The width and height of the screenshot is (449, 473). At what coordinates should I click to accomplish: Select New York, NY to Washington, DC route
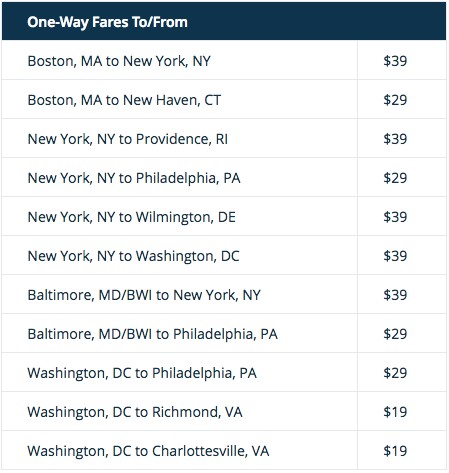coord(133,256)
